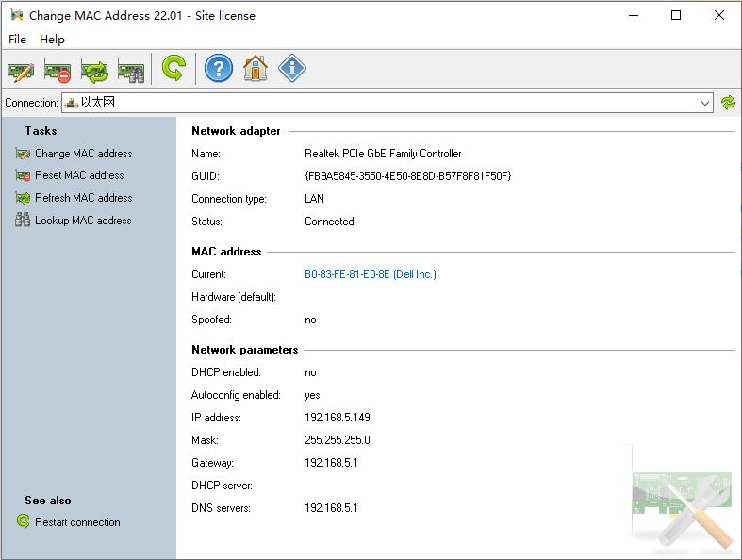Click the Reset MAC address task link
The height and width of the screenshot is (560, 742).
(x=79, y=175)
